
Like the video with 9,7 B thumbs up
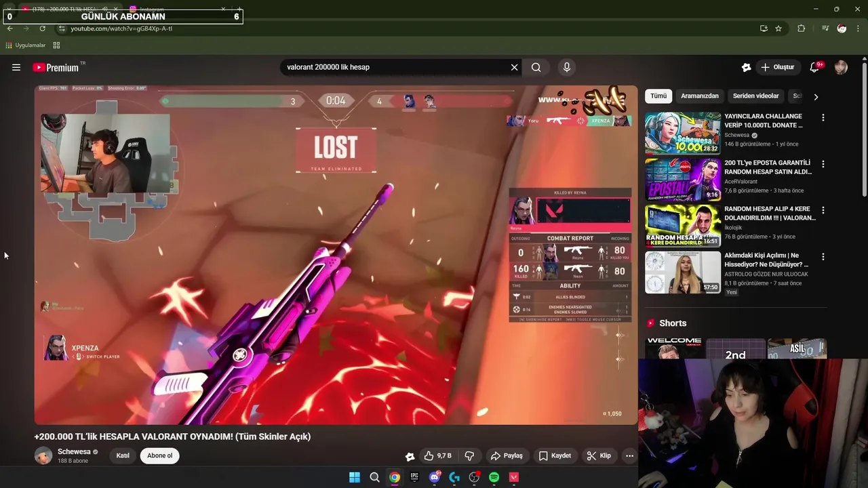tap(437, 455)
